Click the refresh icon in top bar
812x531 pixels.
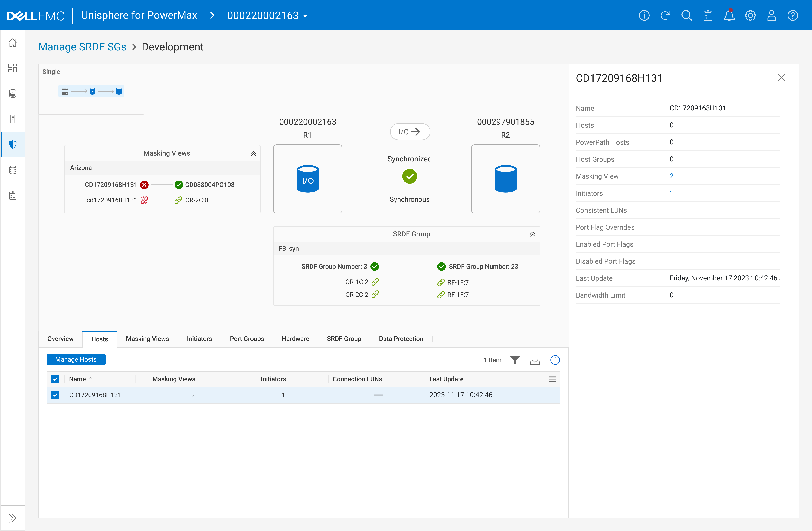coord(665,15)
